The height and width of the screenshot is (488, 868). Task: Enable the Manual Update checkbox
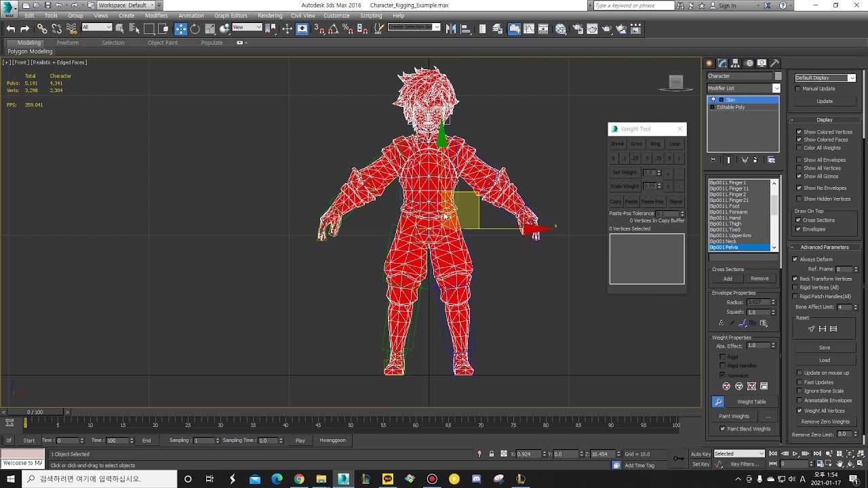tap(798, 88)
